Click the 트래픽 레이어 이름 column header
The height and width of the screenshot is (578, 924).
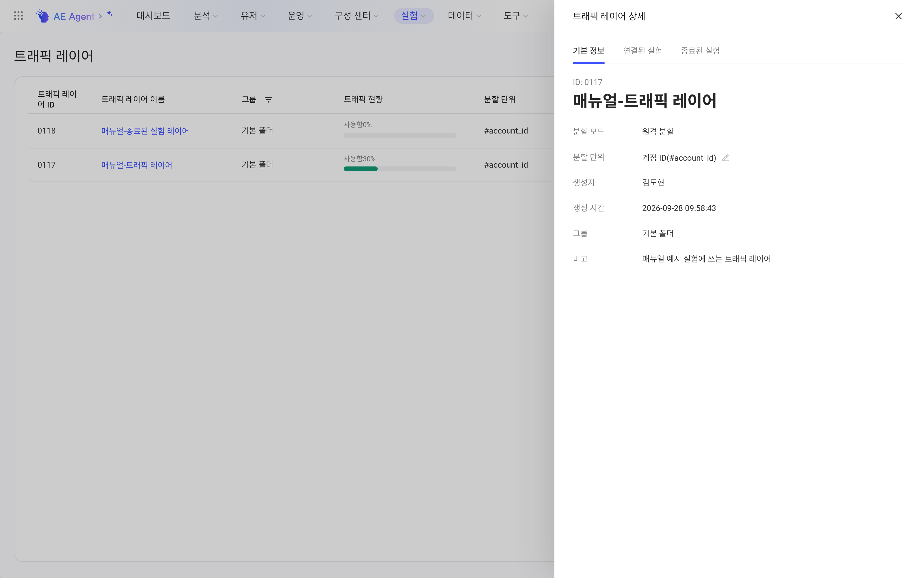(133, 99)
